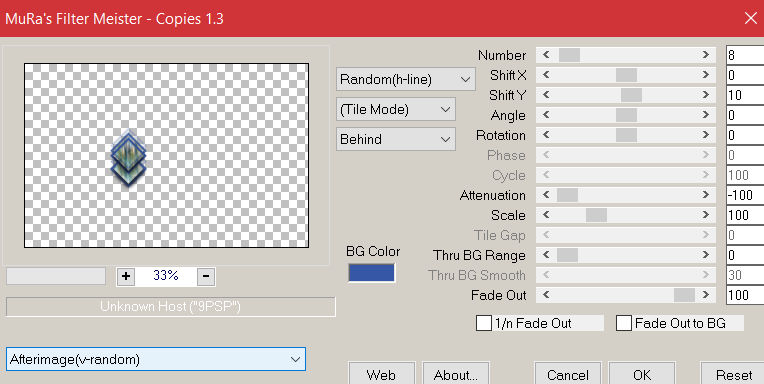Increase Rotation with right arrow
The height and width of the screenshot is (384, 764).
point(706,135)
